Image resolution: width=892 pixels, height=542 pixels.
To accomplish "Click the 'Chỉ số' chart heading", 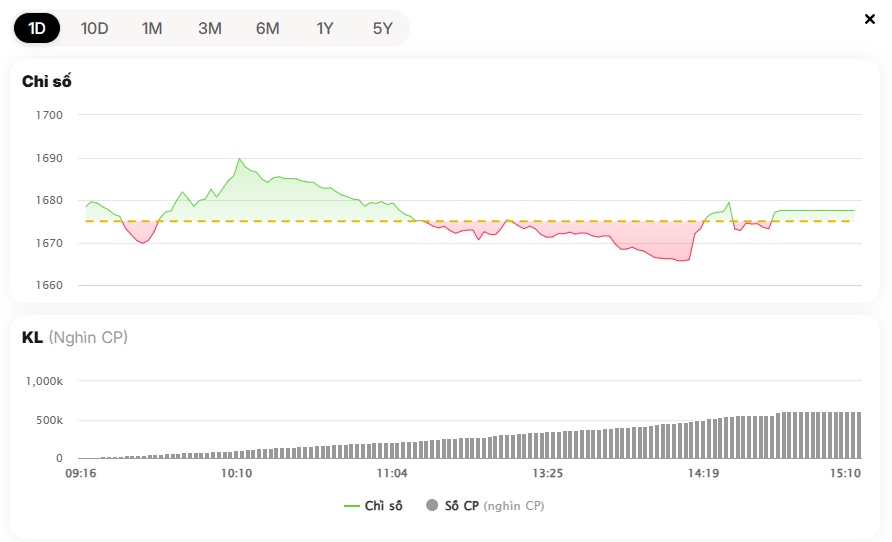I will pyautogui.click(x=47, y=81).
